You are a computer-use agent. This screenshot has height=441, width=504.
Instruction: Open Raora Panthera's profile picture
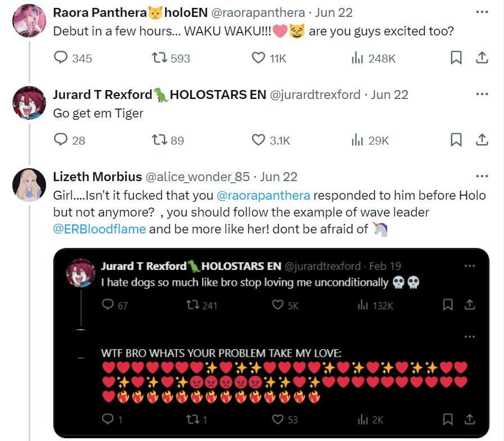(29, 21)
